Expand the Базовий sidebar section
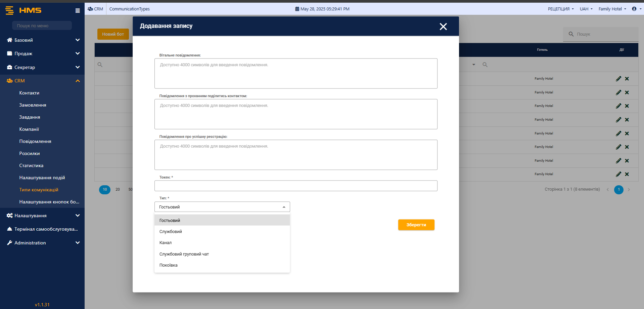 tap(78, 40)
